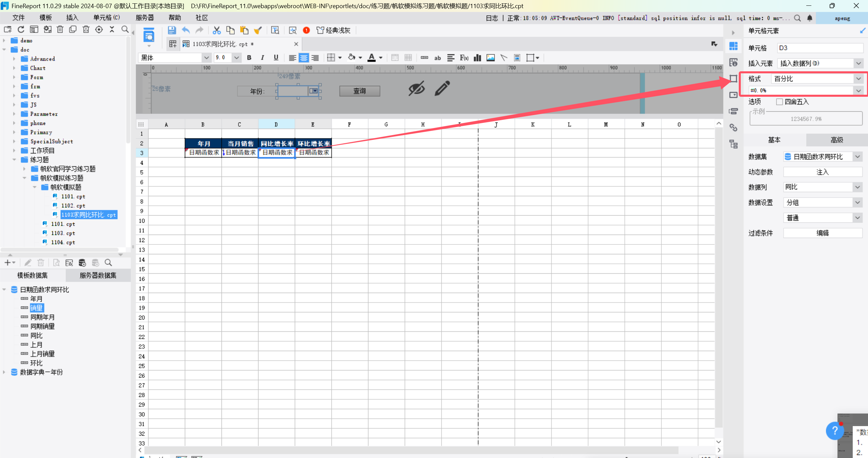The image size is (868, 458).
Task: Toggle bold formatting
Action: (249, 58)
